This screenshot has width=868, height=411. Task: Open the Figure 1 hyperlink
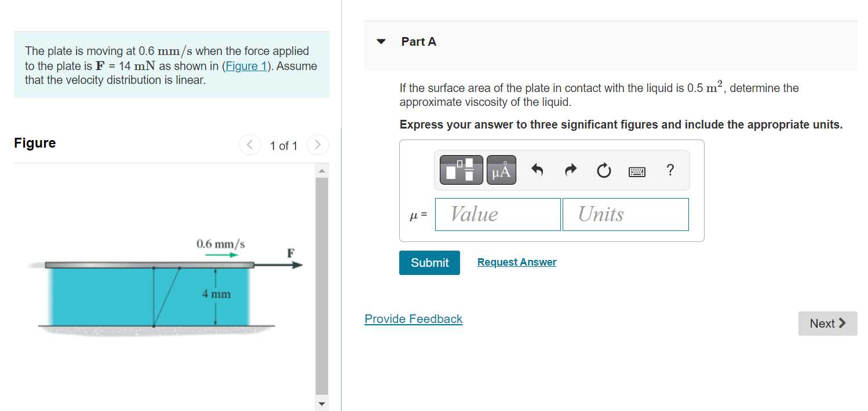pos(246,65)
